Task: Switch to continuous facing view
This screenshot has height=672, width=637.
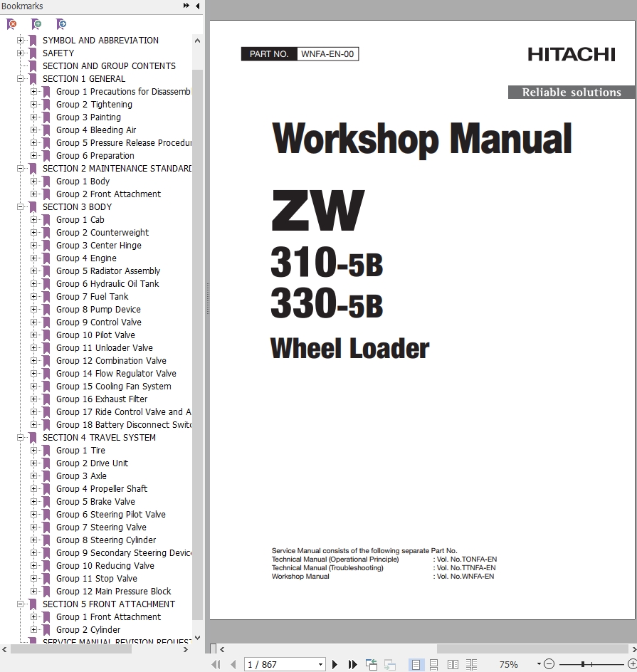Action: tap(471, 664)
